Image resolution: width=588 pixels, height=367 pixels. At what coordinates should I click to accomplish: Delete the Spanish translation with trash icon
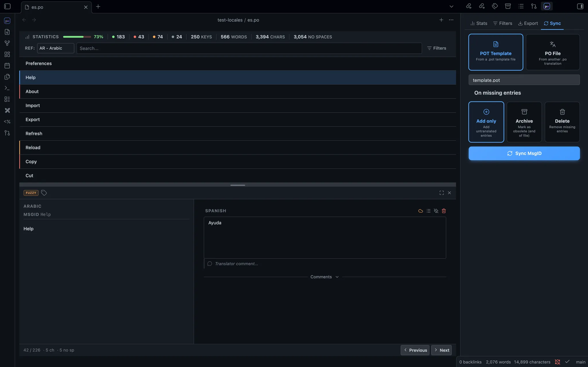point(444,211)
